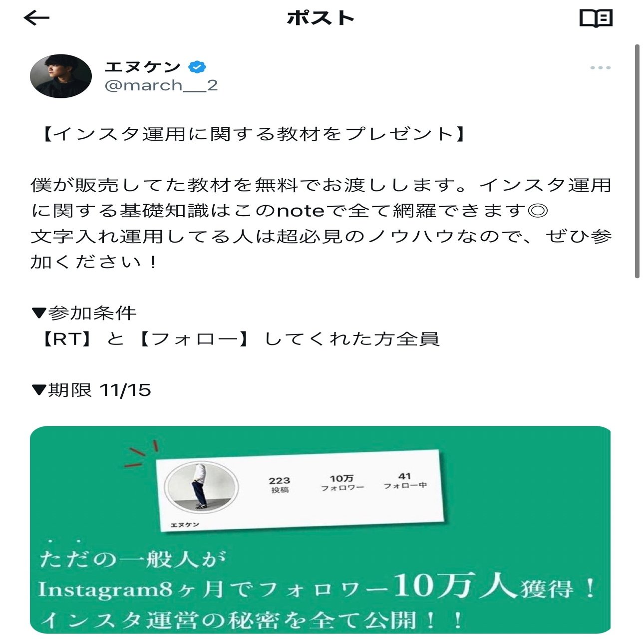This screenshot has height=644, width=644.
Task: Open the three-dot more options menu
Action: pos(600,67)
